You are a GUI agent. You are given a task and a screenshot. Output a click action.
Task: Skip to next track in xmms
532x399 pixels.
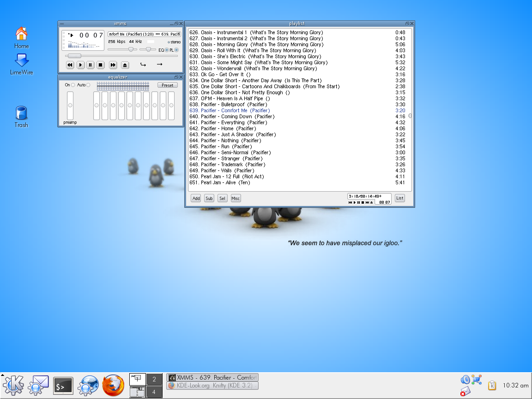click(x=113, y=65)
